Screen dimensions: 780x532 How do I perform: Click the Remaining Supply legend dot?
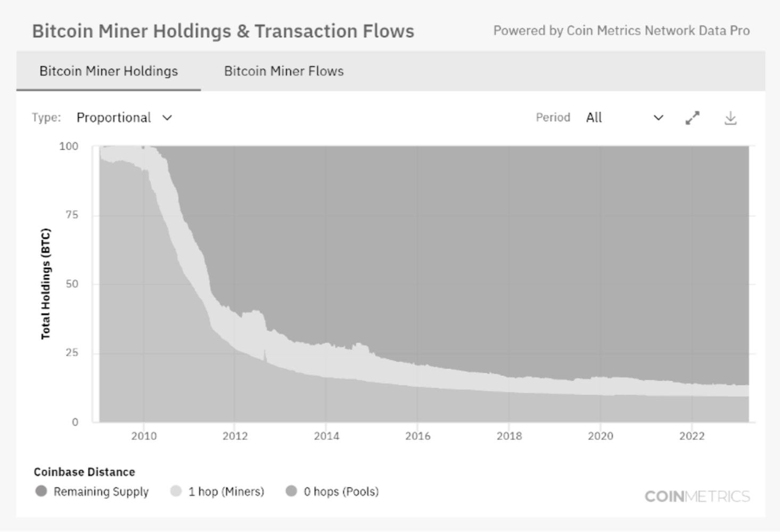pos(41,491)
